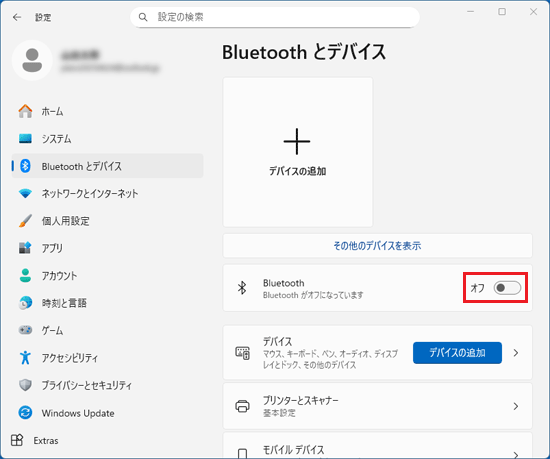This screenshot has width=550, height=459.
Task: Click the ゲーム controller icon
Action: [x=25, y=330]
